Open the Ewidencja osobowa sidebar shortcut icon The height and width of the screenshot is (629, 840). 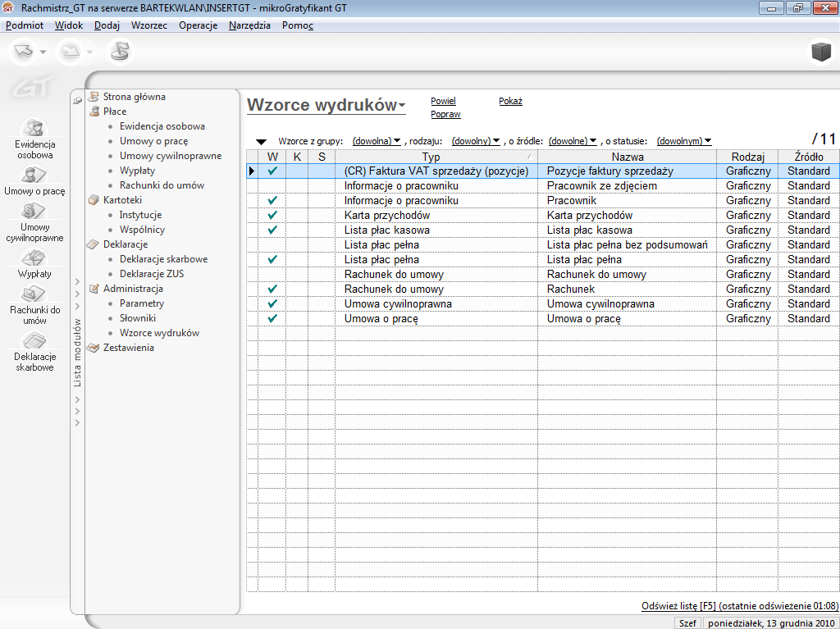click(x=34, y=128)
